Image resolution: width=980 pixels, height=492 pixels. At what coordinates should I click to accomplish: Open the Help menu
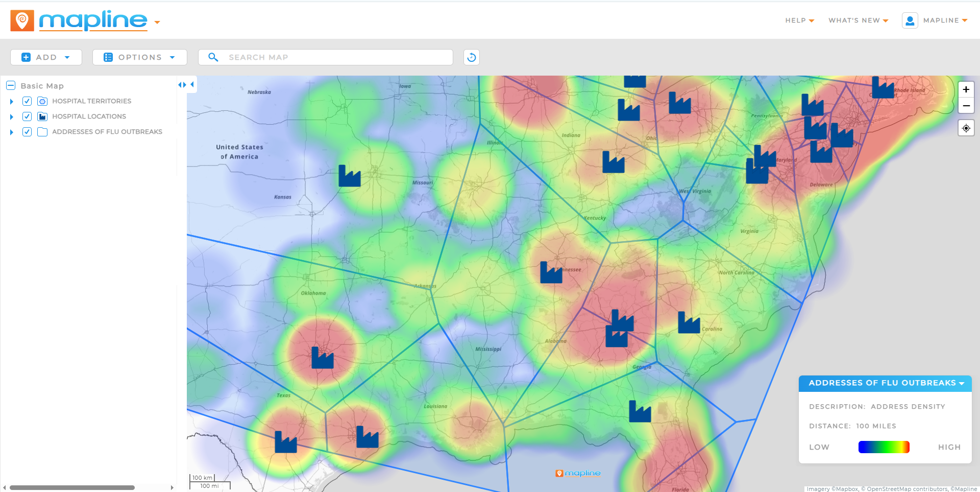tap(799, 20)
